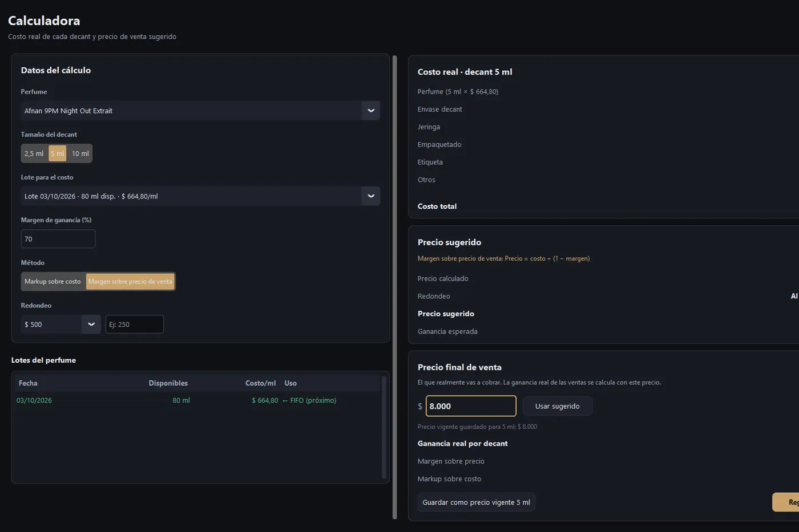Click the margin formula explanation text
Viewport: 799px width, 532px height.
pyautogui.click(x=503, y=259)
